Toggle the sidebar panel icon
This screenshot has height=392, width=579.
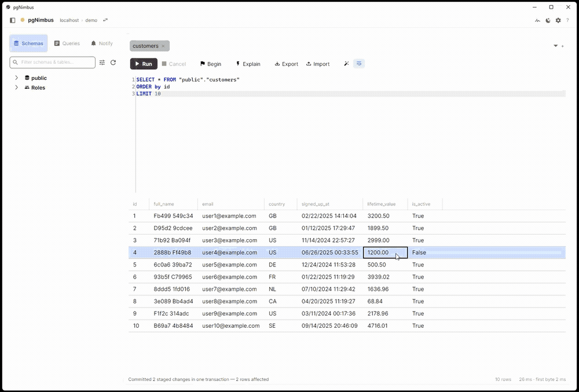[13, 20]
